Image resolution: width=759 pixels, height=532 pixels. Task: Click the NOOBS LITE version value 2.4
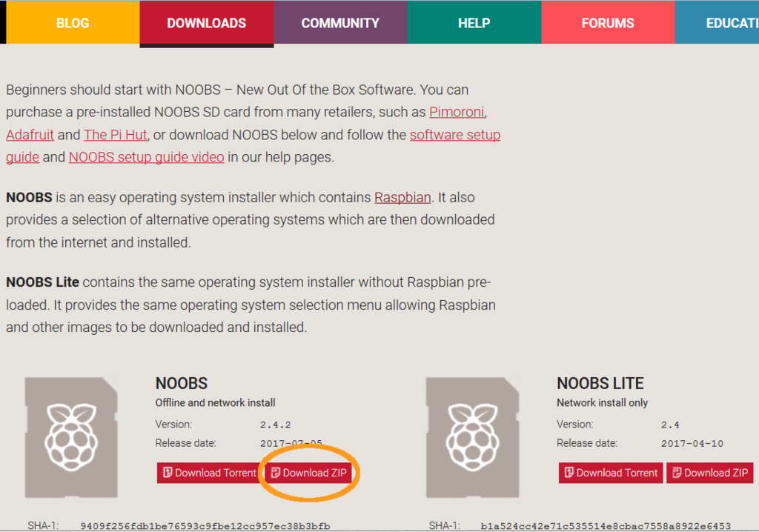click(670, 425)
